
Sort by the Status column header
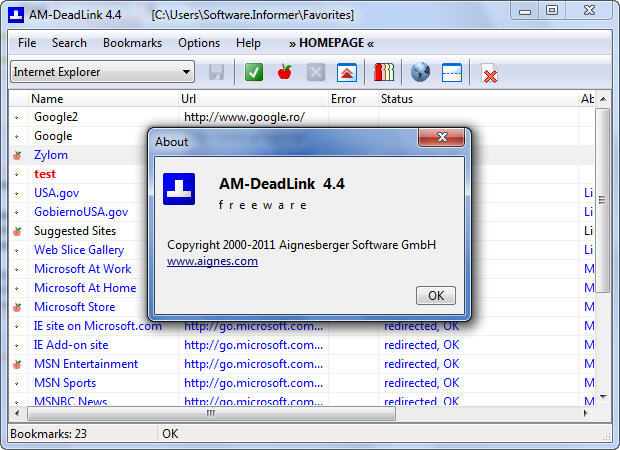[x=478, y=99]
